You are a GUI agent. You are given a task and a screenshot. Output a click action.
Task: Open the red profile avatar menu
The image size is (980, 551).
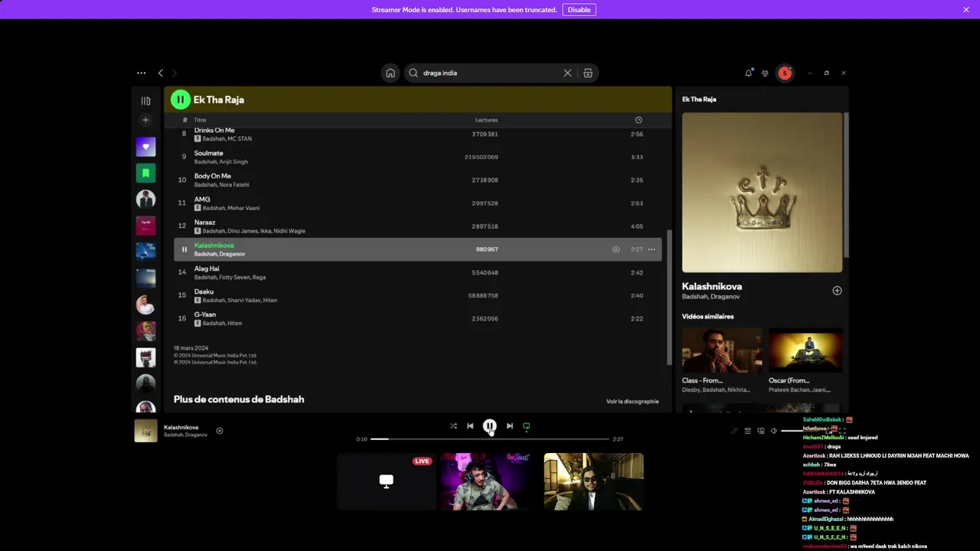click(785, 73)
